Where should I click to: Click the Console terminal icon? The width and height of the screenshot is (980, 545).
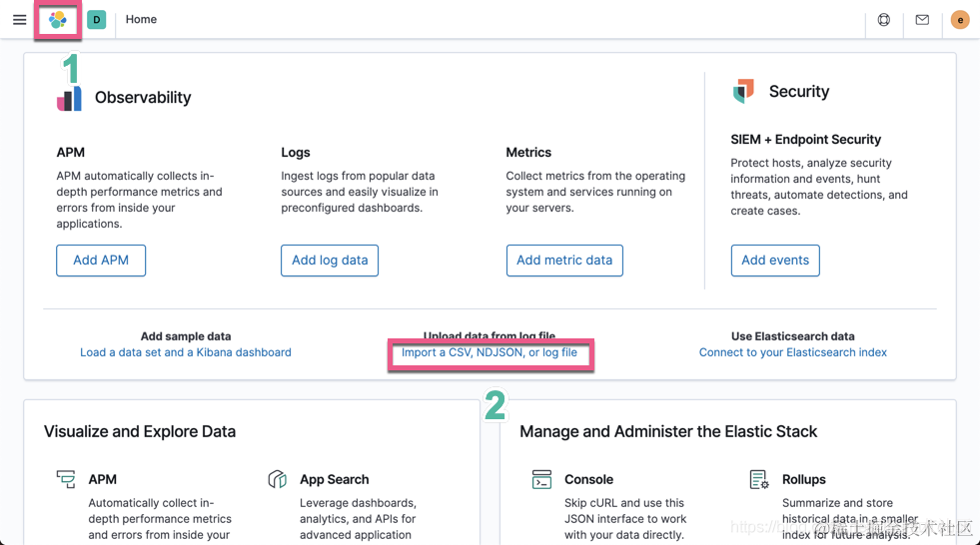pyautogui.click(x=541, y=480)
